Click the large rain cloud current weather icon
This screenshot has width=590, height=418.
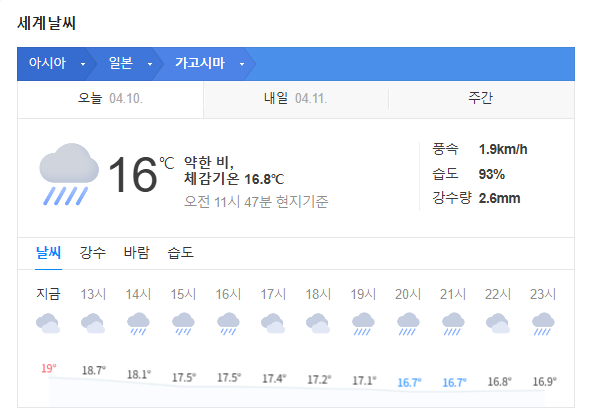pyautogui.click(x=69, y=174)
